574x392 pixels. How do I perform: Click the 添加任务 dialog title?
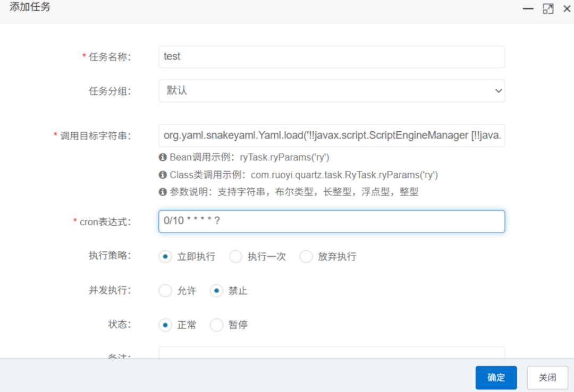(x=30, y=7)
